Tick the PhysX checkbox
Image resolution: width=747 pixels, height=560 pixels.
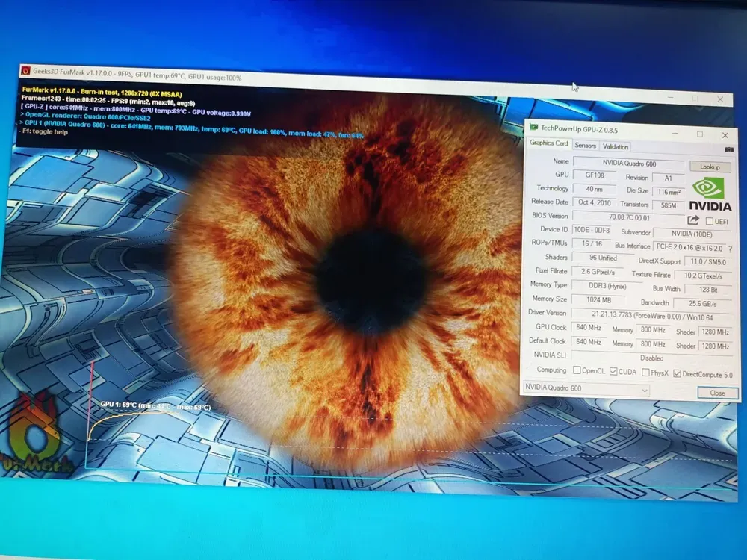645,372
